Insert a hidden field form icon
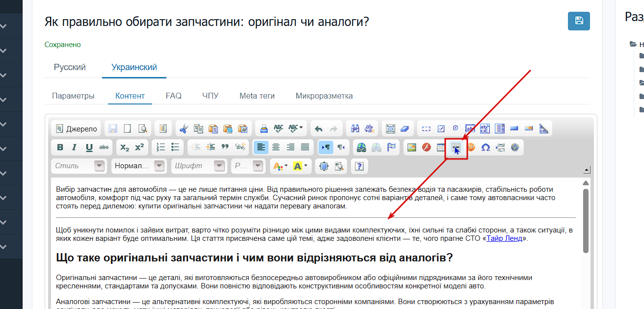Screen dimensions: 644x309 [543, 129]
